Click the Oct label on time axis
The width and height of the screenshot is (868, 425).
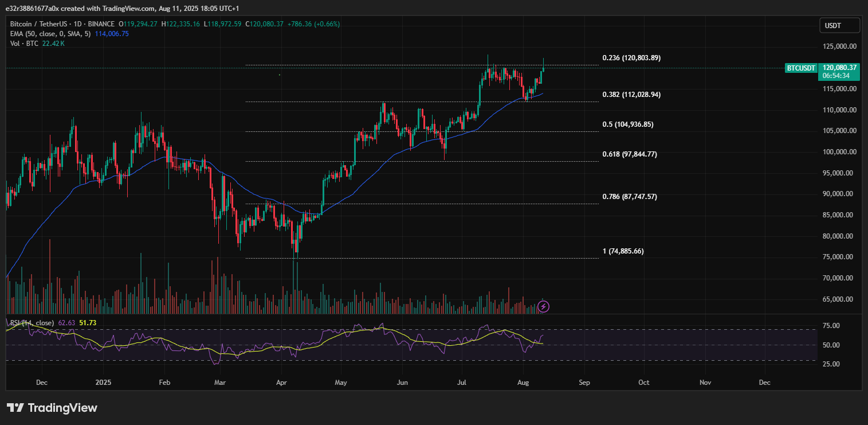pos(644,382)
